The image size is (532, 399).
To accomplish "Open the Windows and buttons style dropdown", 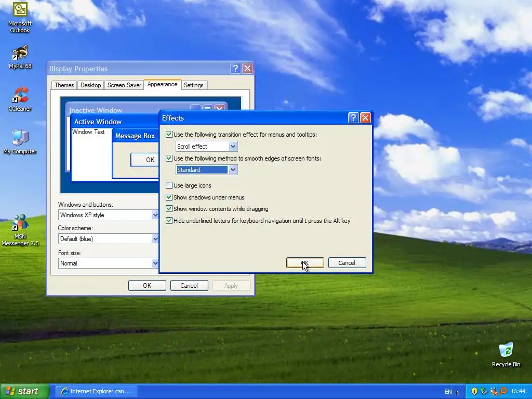I will (x=108, y=215).
